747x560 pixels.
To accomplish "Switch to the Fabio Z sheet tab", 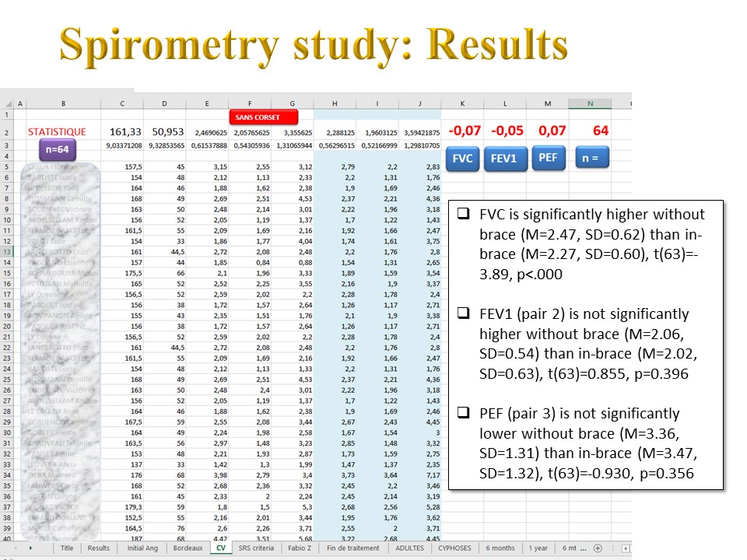I will 300,548.
